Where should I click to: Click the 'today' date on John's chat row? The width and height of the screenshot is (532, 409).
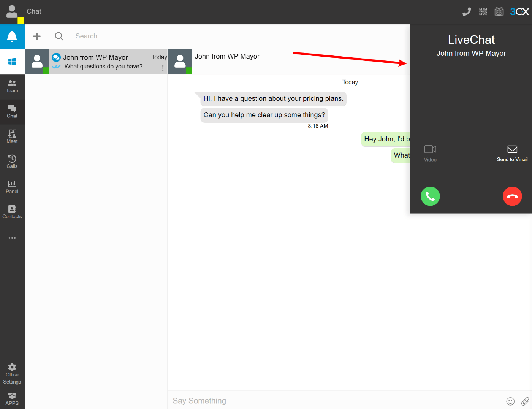point(160,57)
